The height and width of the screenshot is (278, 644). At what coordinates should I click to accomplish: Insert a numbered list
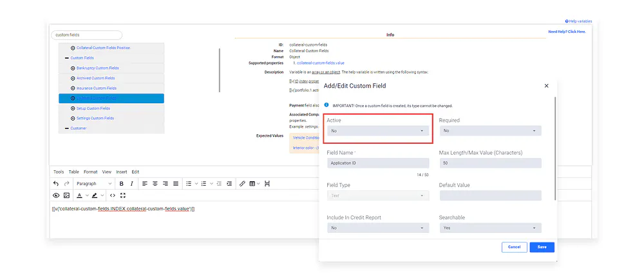tap(204, 184)
